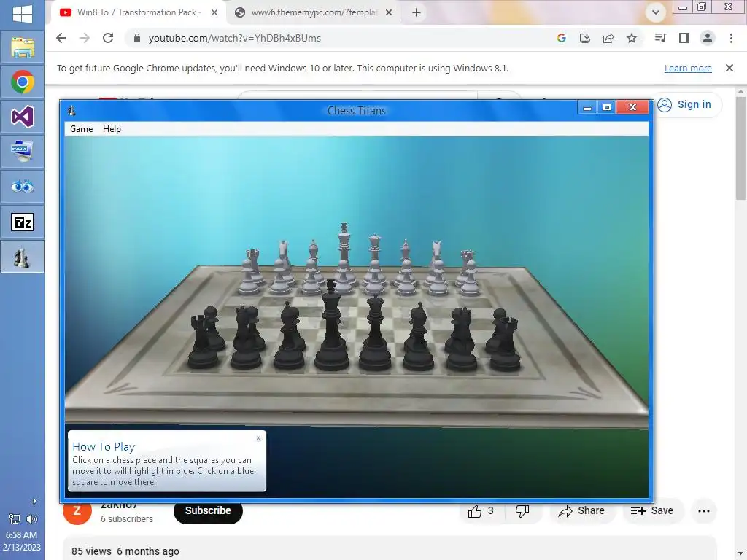
Task: Open Google Chrome from the taskbar
Action: pos(23,82)
